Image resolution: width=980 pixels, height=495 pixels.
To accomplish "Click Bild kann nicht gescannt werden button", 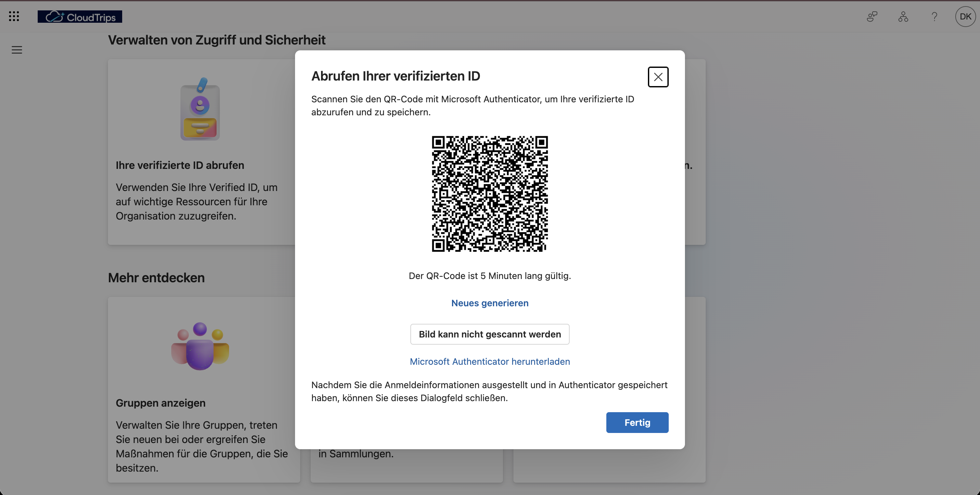I will click(490, 334).
